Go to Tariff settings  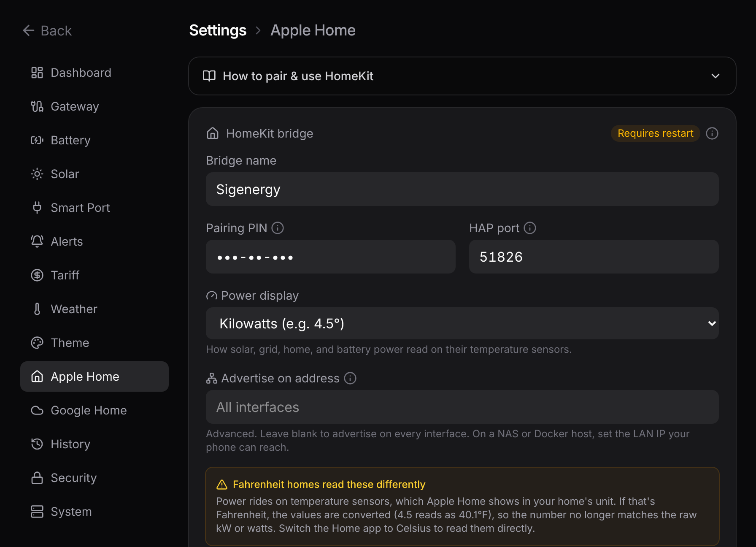94,275
